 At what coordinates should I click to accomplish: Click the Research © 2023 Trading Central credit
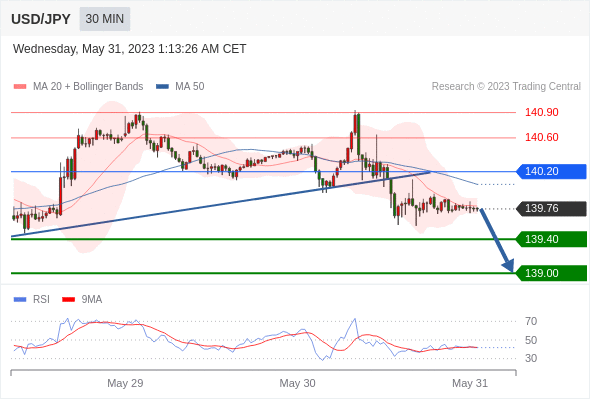(x=506, y=87)
